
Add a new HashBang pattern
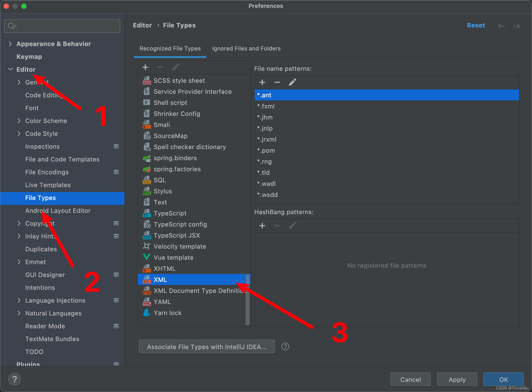(x=262, y=225)
